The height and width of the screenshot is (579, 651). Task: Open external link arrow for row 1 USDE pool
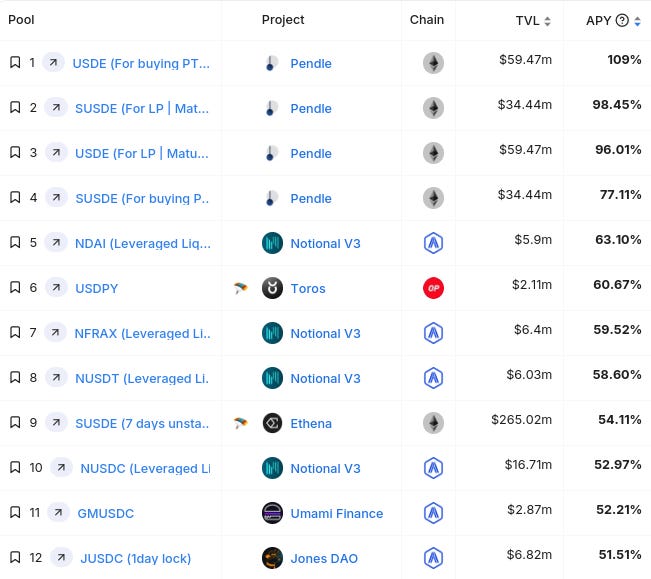coord(54,62)
